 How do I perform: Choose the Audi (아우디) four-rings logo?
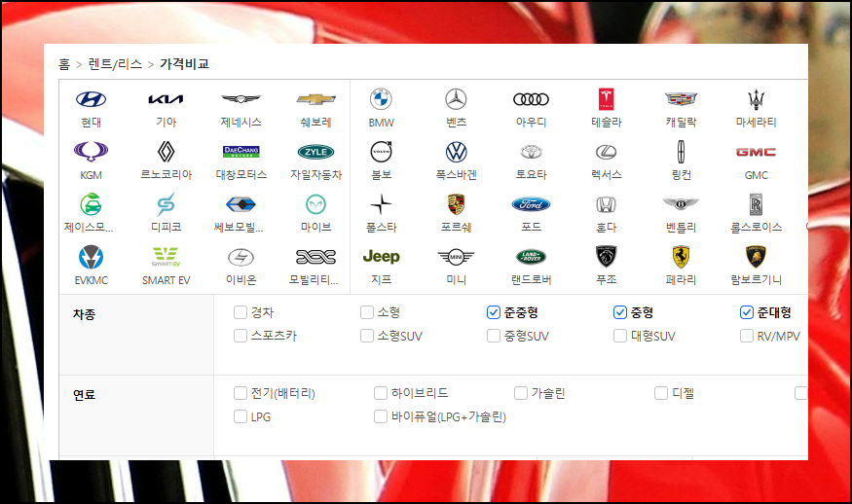coord(531,99)
